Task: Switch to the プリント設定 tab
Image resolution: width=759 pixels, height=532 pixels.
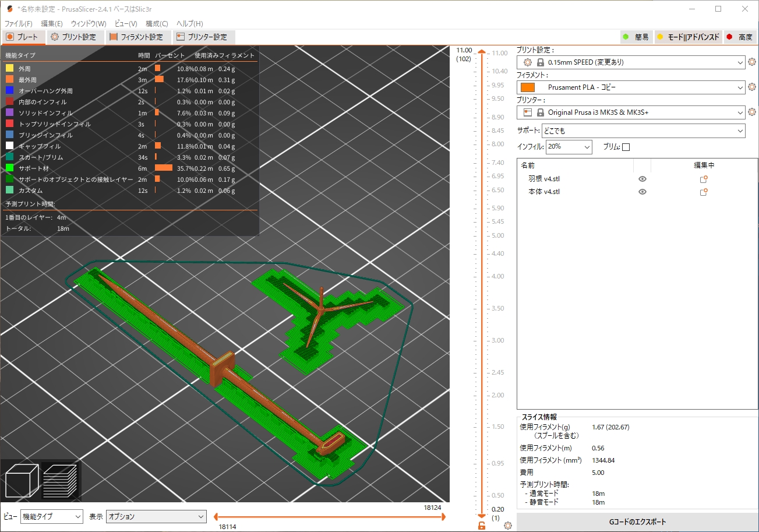Action: [74, 37]
